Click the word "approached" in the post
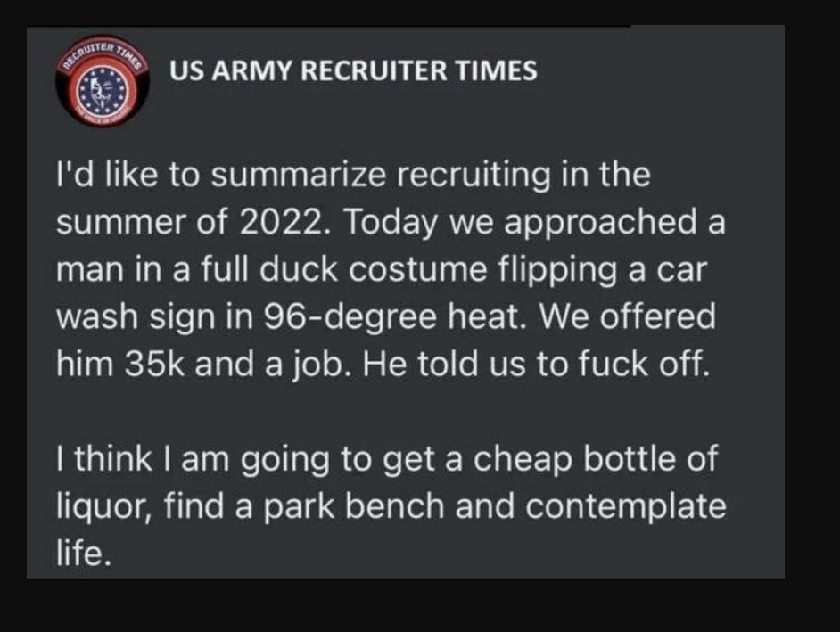The height and width of the screenshot is (632, 840). [613, 222]
